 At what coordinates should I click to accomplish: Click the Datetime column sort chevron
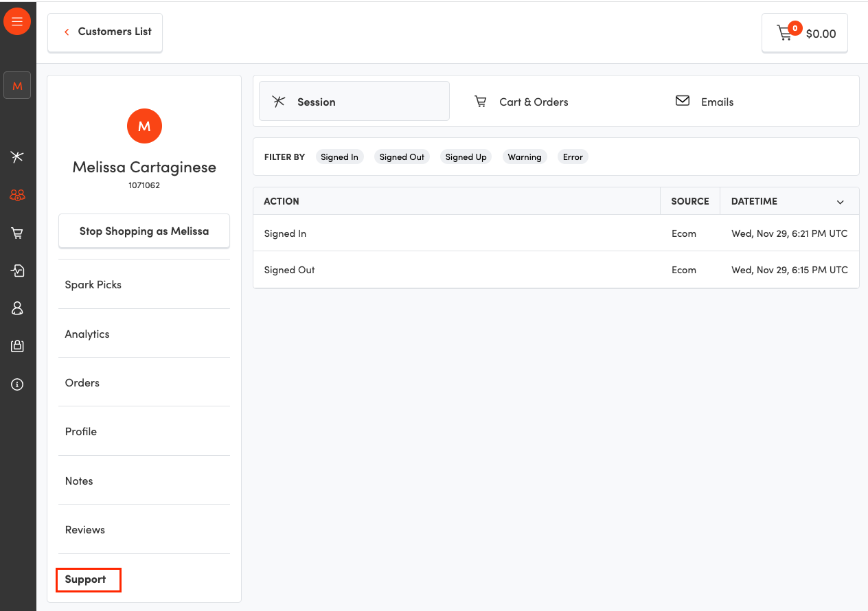click(x=840, y=202)
